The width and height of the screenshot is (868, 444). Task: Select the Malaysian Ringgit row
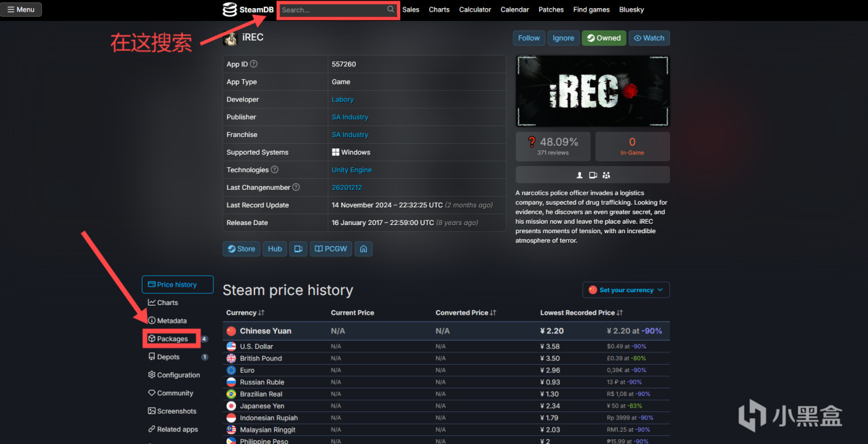point(446,430)
